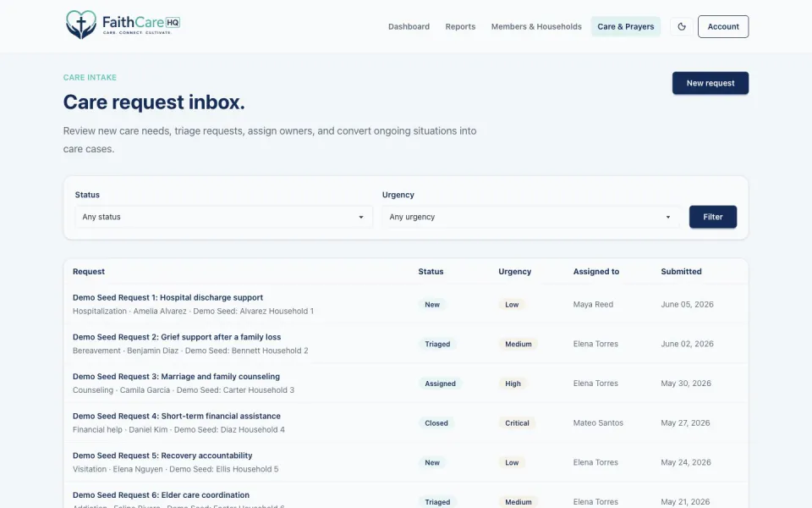Open Request 5: Recovery accountability

[x=162, y=456]
